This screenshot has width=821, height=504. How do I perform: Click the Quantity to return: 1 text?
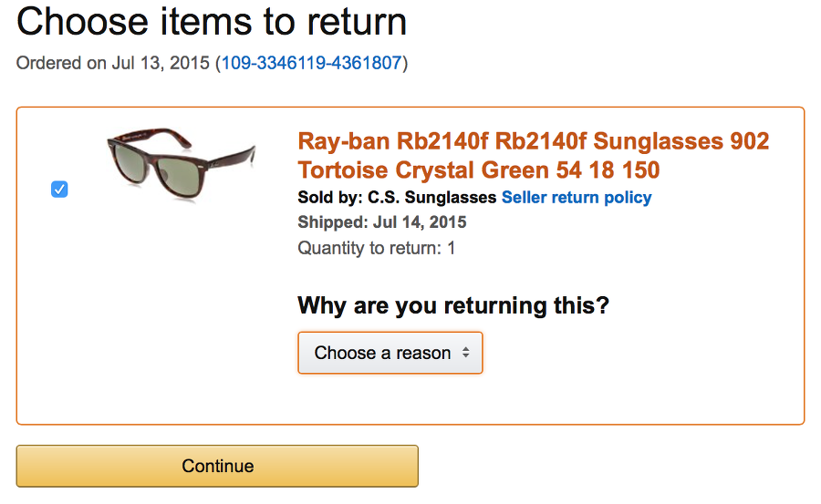tap(376, 248)
